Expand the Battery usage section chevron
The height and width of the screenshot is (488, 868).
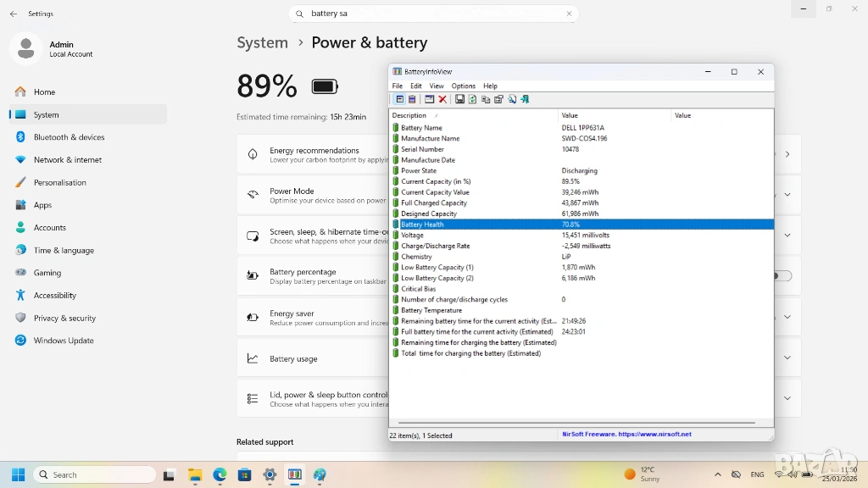787,358
